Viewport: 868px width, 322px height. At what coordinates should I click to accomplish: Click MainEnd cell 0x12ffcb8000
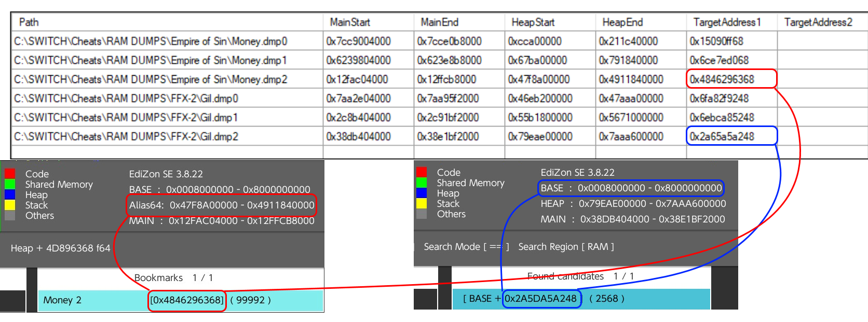click(x=459, y=79)
